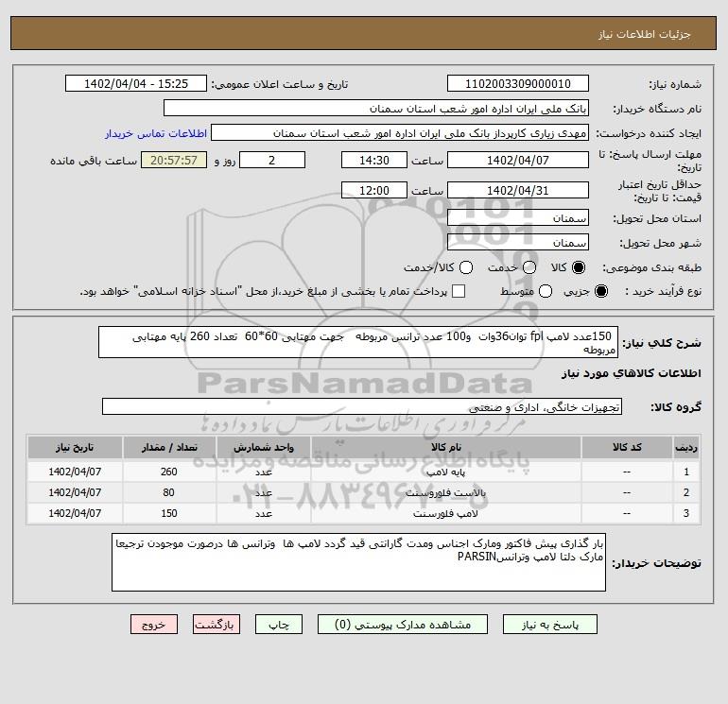Click the validity time field 12:00
728x704 pixels.
click(x=374, y=190)
